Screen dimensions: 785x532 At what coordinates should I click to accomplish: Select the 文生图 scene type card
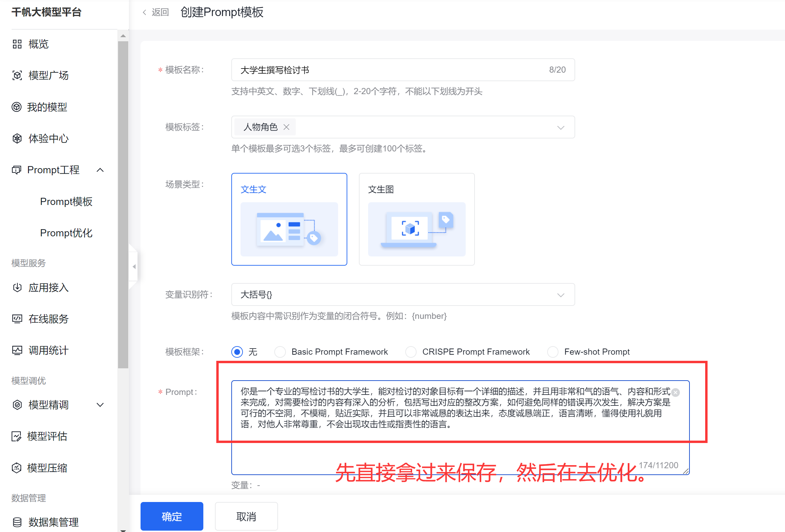[417, 219]
